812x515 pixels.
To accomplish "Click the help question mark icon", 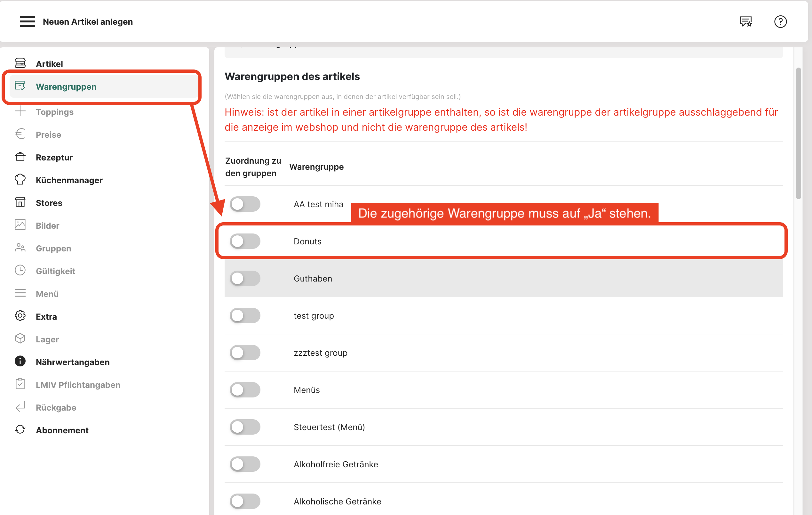I will click(780, 21).
